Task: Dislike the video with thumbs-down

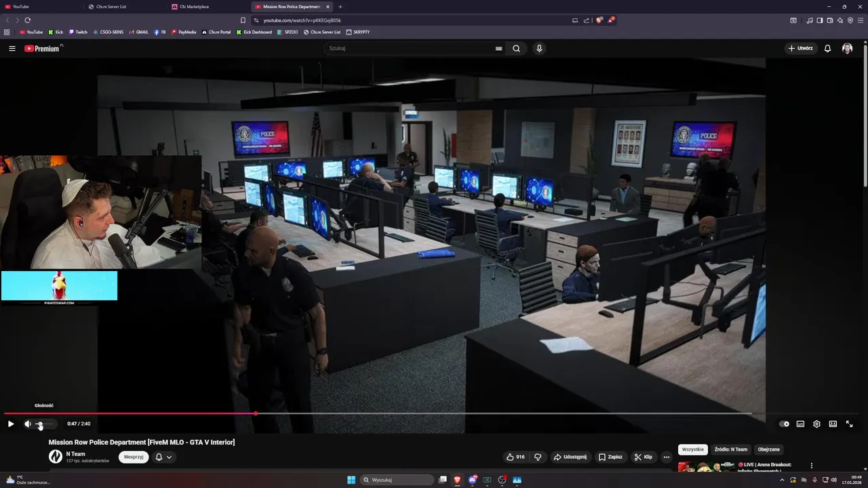Action: pos(538,457)
